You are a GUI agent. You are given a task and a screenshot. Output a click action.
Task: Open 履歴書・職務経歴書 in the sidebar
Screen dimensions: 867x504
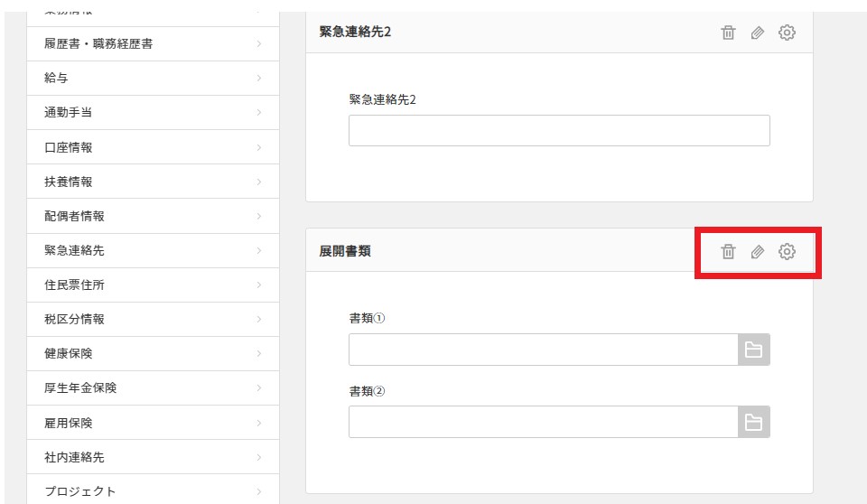[x=98, y=43]
